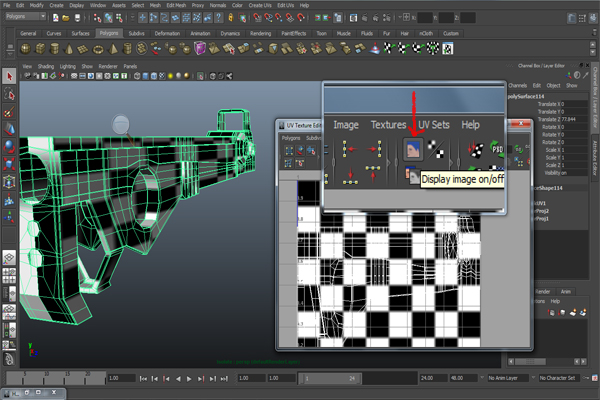Create a polygon pyramid from shelf

[x=113, y=49]
